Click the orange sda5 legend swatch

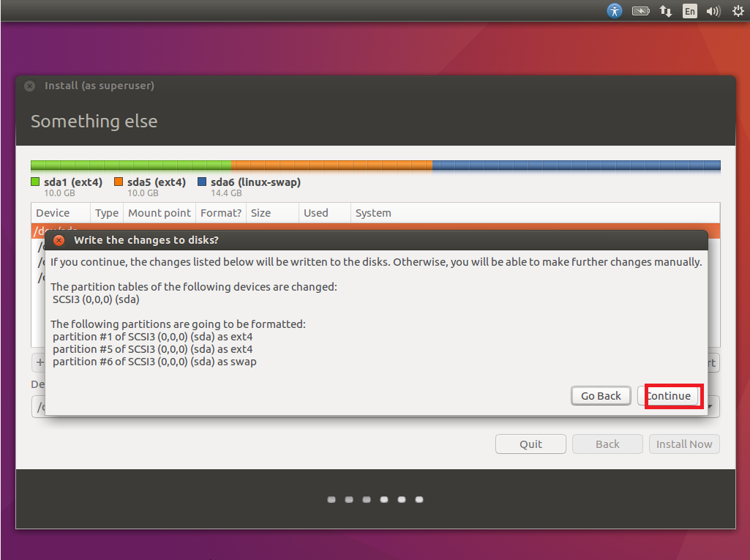pos(119,182)
